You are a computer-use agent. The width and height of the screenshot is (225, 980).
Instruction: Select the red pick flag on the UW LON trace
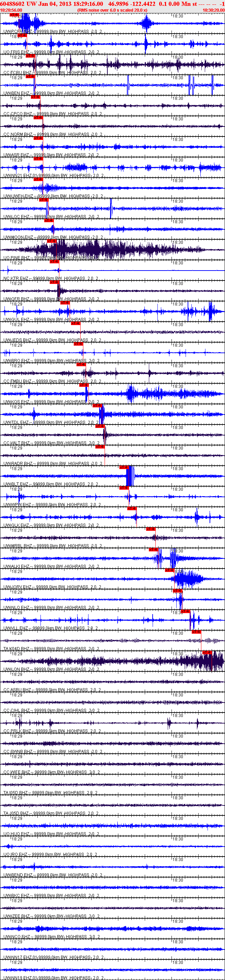[x=207, y=653]
